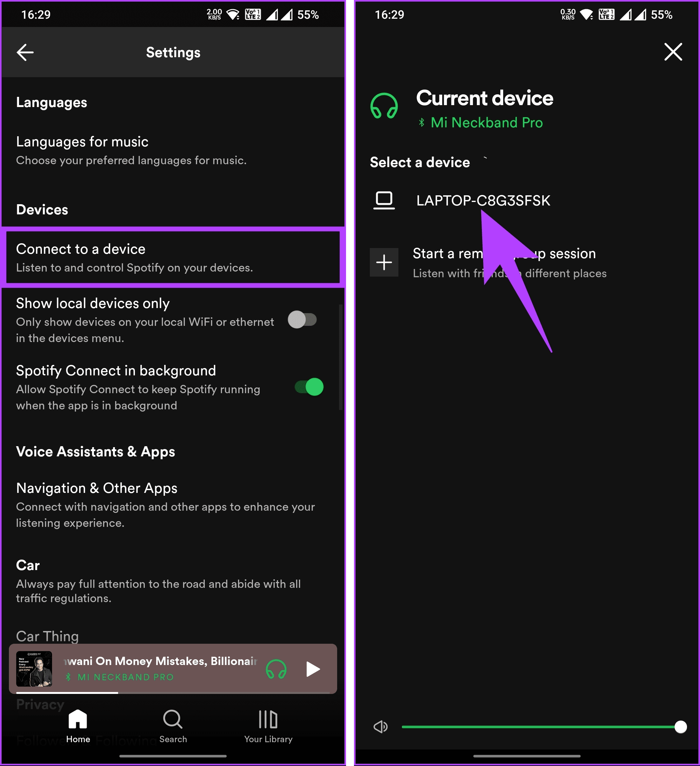Image resolution: width=700 pixels, height=766 pixels.
Task: Close the device picker with X
Action: [673, 52]
